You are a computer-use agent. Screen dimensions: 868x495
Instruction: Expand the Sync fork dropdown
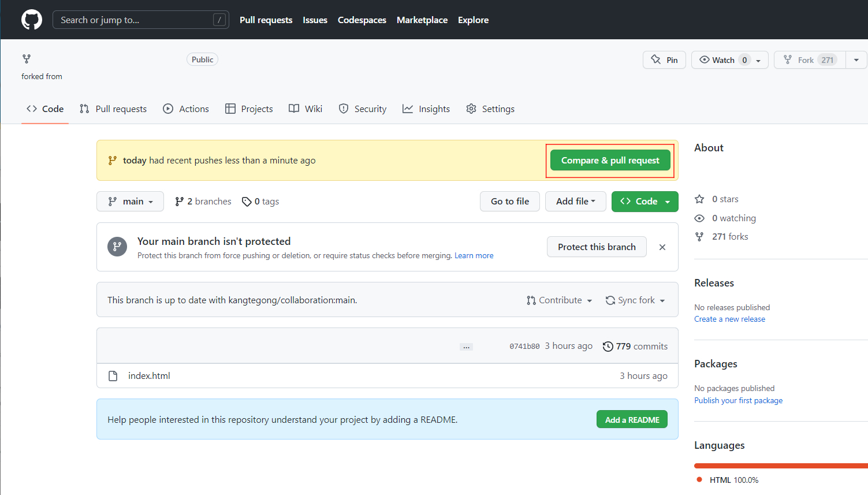pyautogui.click(x=635, y=300)
